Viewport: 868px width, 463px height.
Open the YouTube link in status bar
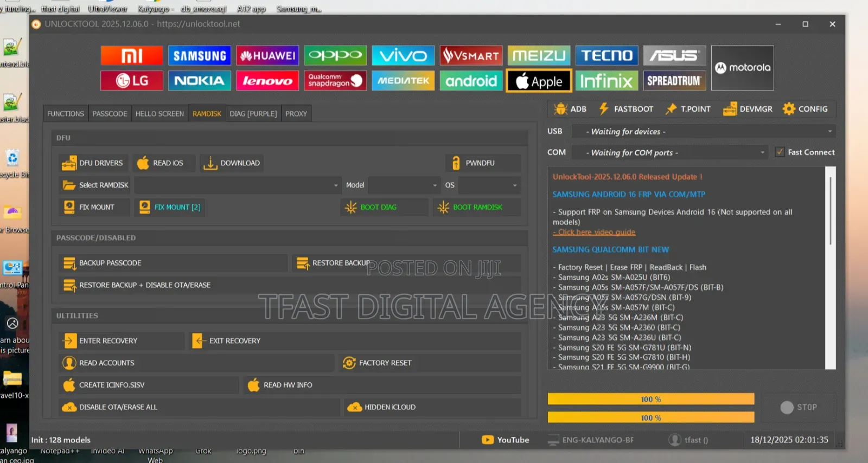pos(505,440)
